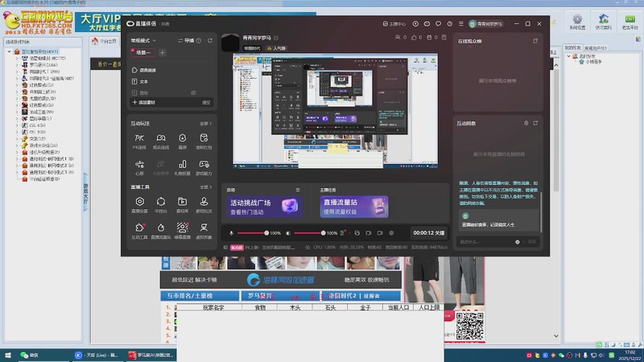Click the user account avatar chip in title bar
644x362 pixels.
pyautogui.click(x=486, y=24)
